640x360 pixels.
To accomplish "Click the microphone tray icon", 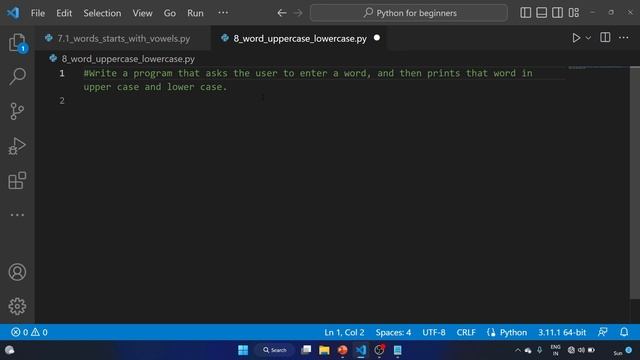I will coord(540,350).
